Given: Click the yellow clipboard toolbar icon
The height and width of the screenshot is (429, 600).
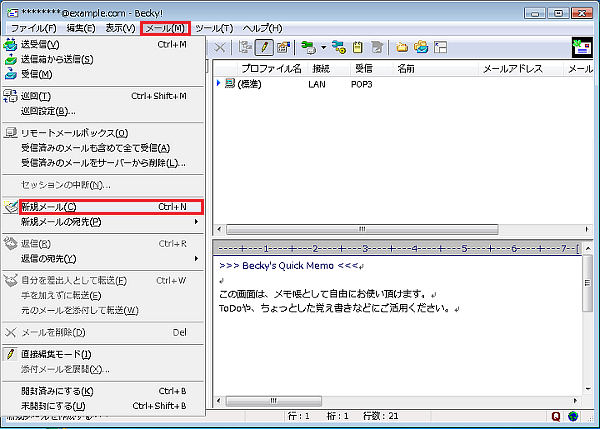Looking at the screenshot, I should [x=357, y=47].
